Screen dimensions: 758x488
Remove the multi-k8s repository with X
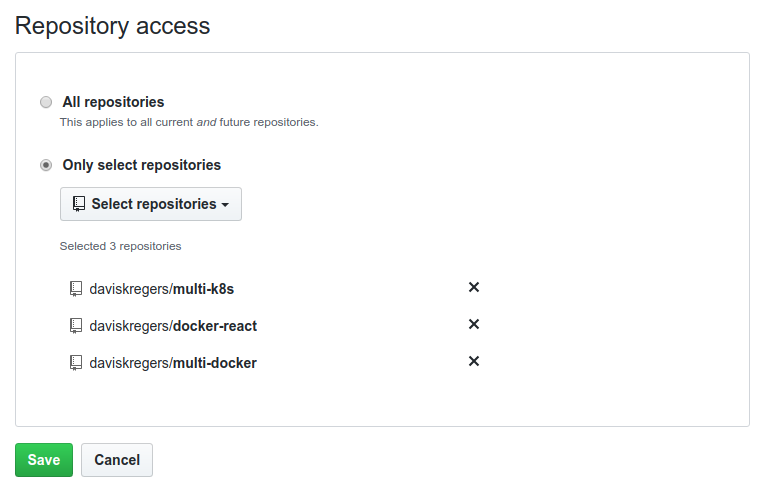pos(474,287)
